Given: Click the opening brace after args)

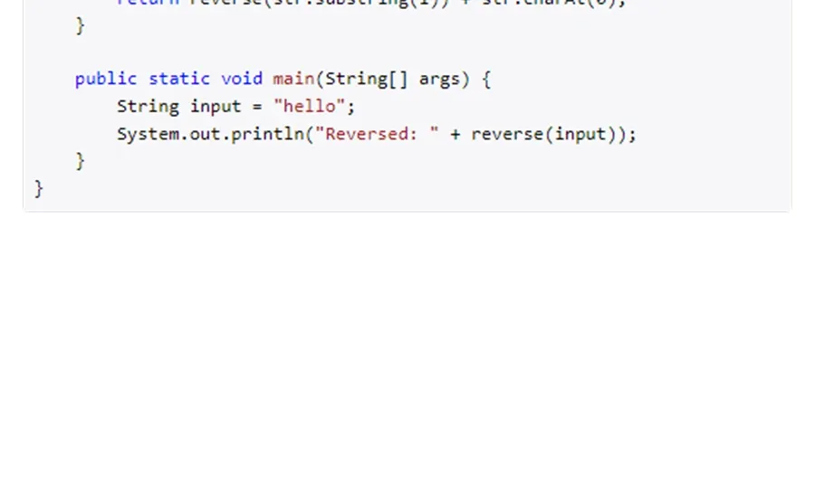Looking at the screenshot, I should tap(486, 80).
